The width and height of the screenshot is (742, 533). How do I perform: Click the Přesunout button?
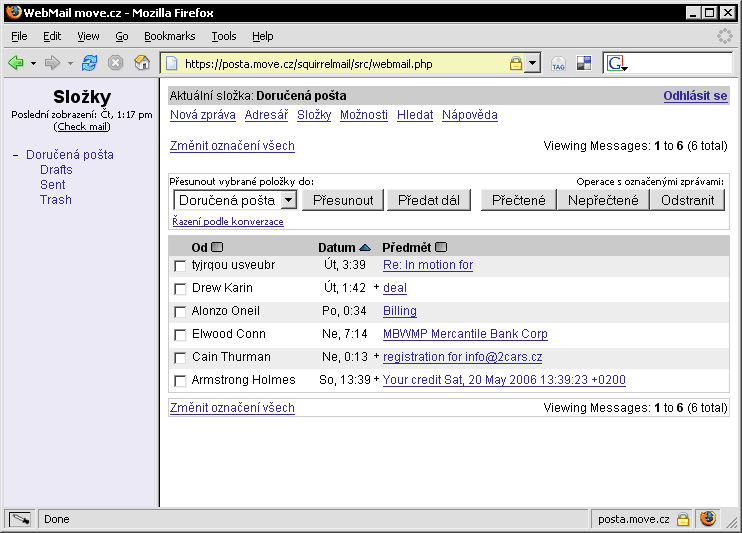coord(343,200)
